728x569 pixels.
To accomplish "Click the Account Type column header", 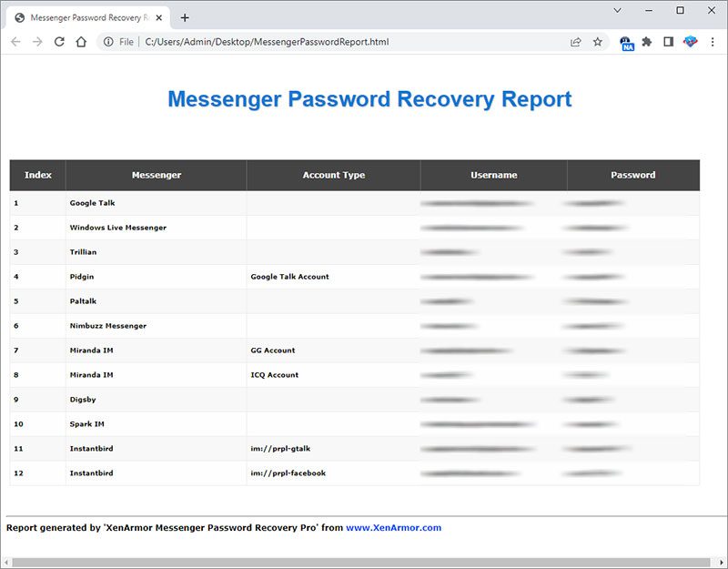I will [334, 175].
